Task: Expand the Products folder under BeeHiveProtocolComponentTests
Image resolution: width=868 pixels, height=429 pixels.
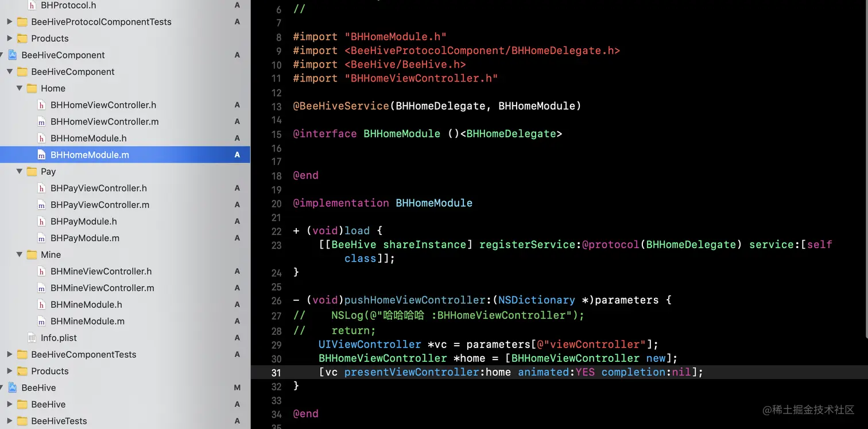Action: [9, 38]
